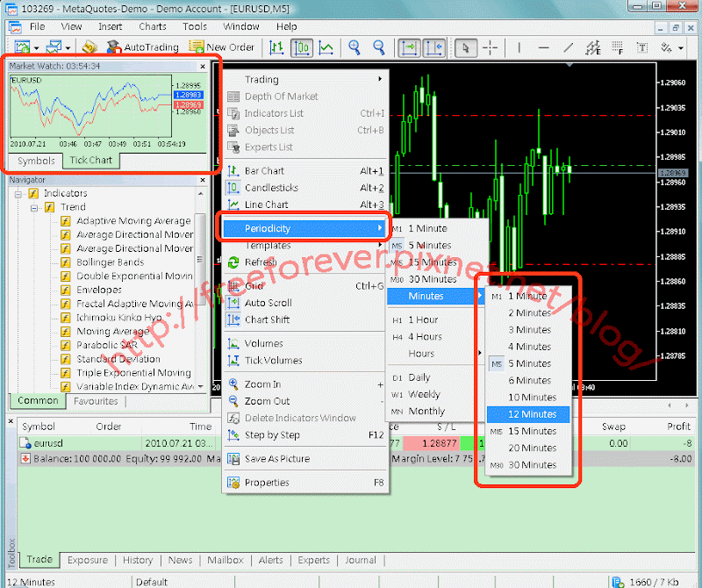Select 12 Minutes in Minutes submenu

click(x=528, y=414)
